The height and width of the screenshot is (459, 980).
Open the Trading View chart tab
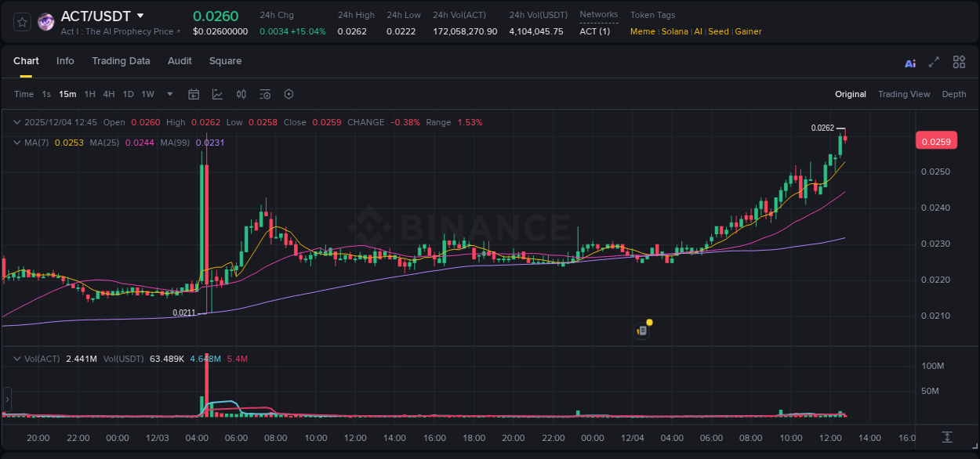[x=904, y=94]
